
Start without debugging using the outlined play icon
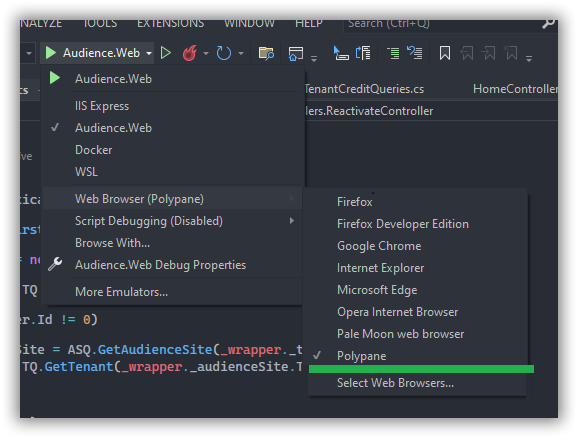point(166,53)
